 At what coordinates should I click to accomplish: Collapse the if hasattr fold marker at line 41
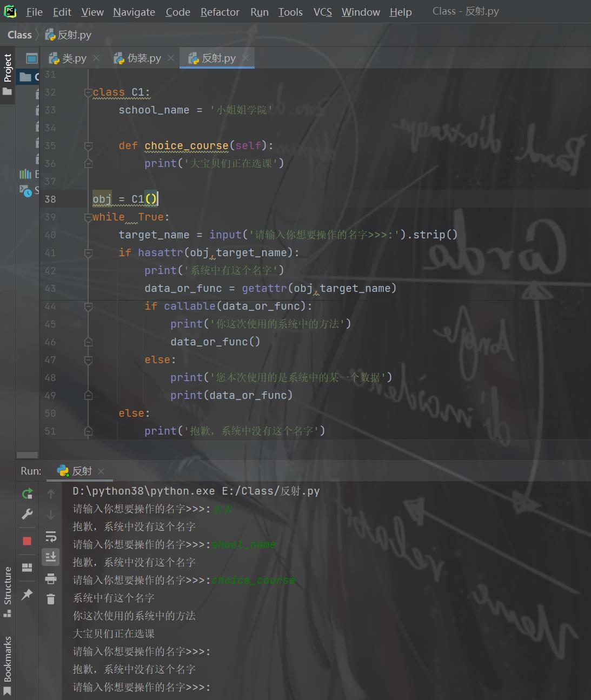[x=88, y=253]
